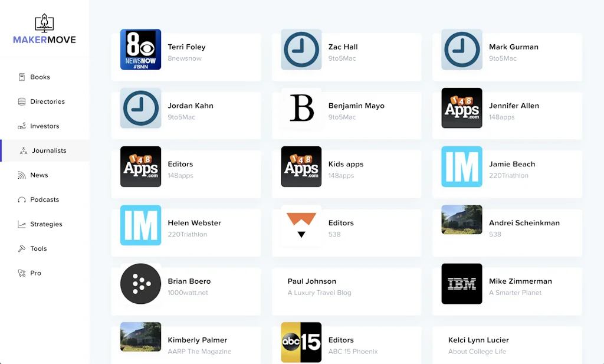This screenshot has height=364, width=604.
Task: Click the 148Apps logo on Jennifer Allen's card
Action: pos(461,108)
